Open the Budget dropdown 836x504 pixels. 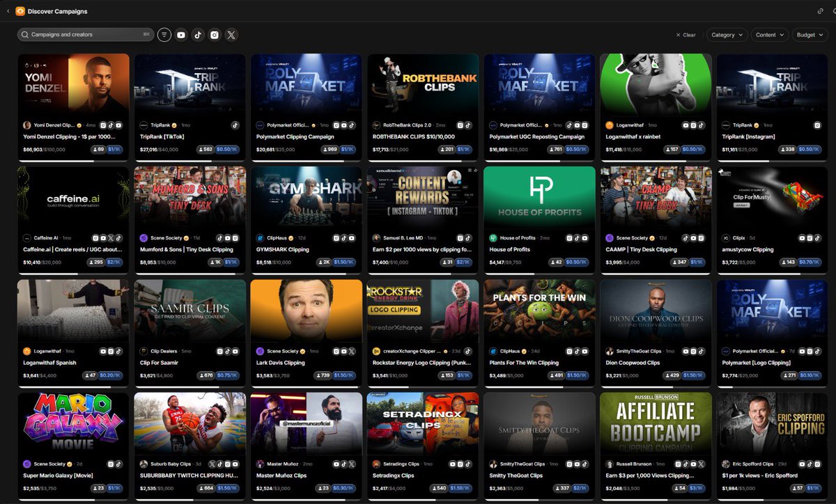click(810, 35)
